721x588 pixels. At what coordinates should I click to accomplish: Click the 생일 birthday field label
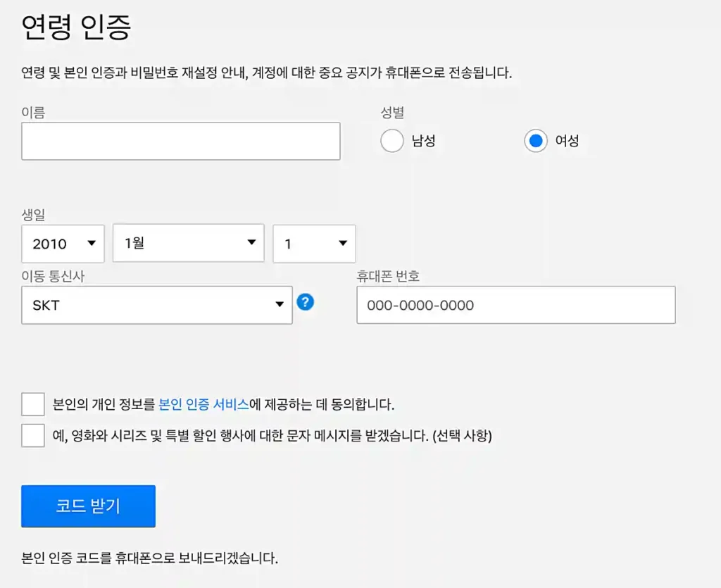(x=32, y=215)
